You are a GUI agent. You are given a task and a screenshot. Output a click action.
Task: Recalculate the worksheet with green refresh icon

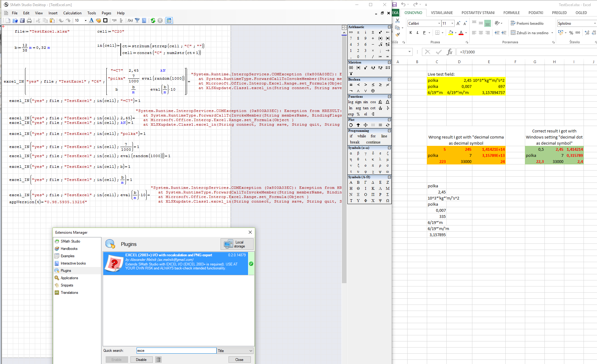[x=153, y=20]
